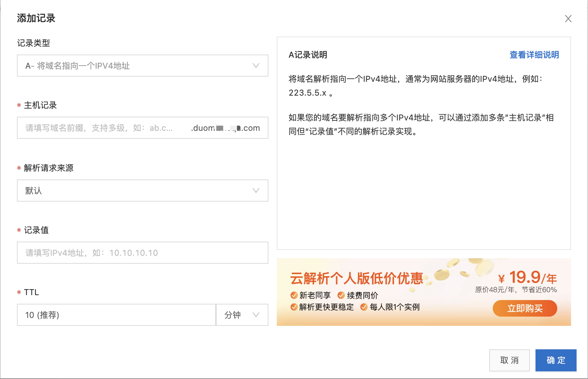Viewport: 588px width, 379px height.
Task: Click the checkmark icon beside 续费同价
Action: click(341, 295)
